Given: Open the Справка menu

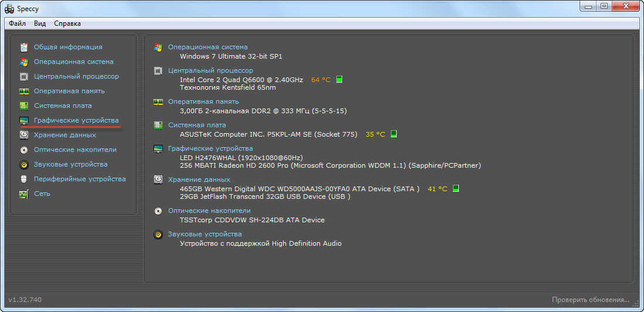Looking at the screenshot, I should point(67,23).
